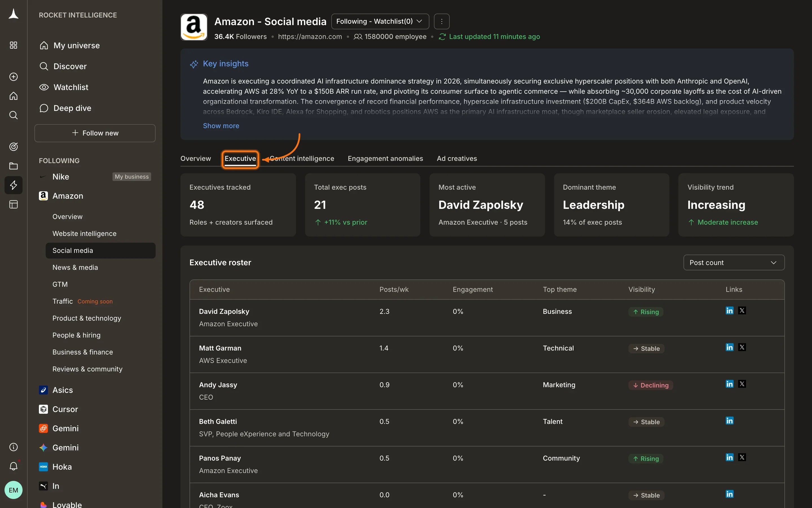The image size is (812, 508).
Task: Open Andy Jassy's X profile link
Action: [x=742, y=384]
